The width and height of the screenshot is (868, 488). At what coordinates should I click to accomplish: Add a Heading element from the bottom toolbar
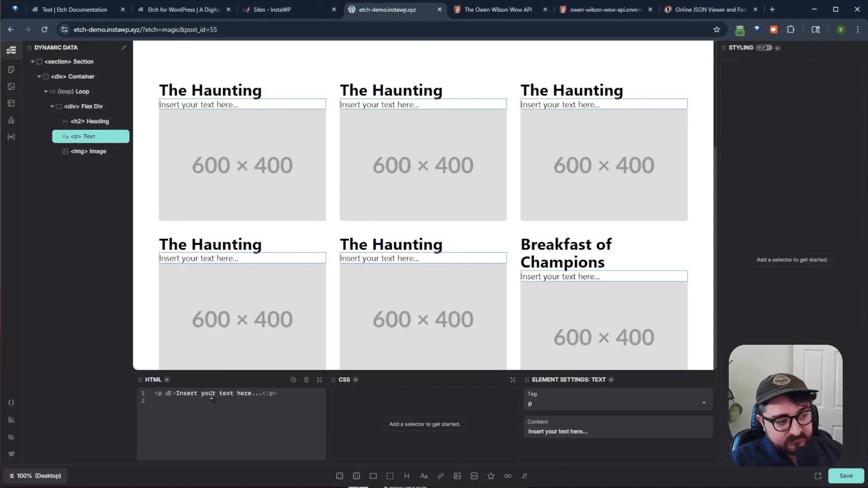(406, 476)
